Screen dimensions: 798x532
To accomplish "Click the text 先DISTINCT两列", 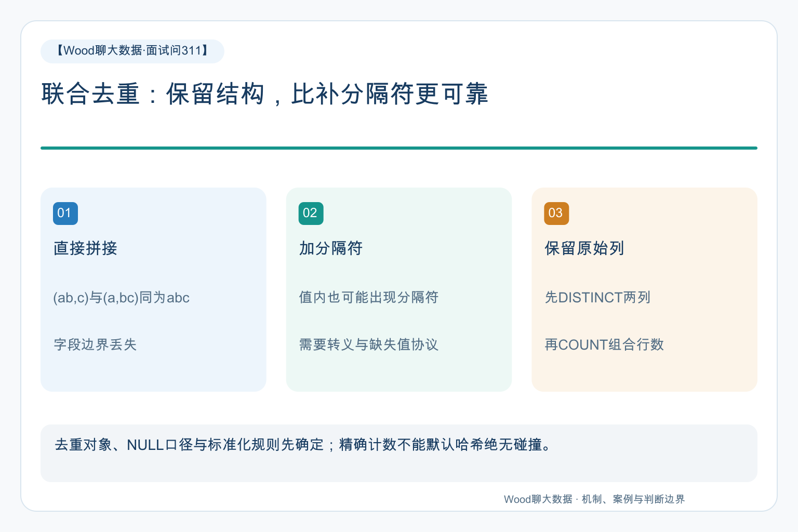I will (x=597, y=297).
